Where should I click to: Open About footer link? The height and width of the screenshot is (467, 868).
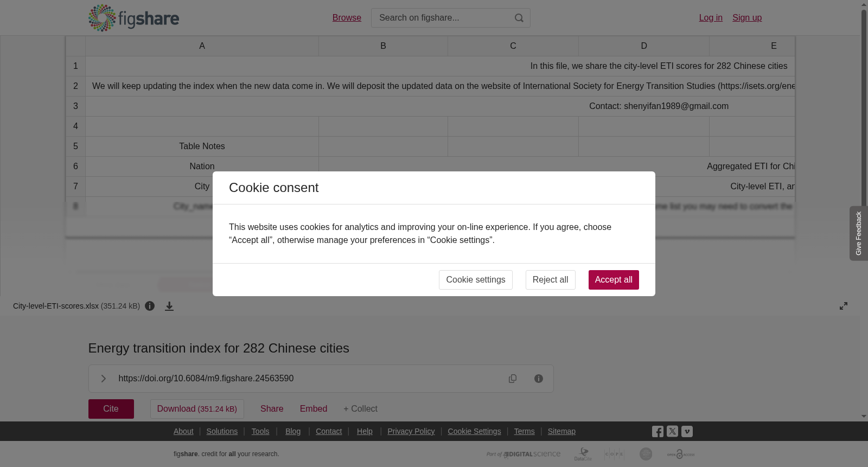pyautogui.click(x=183, y=431)
